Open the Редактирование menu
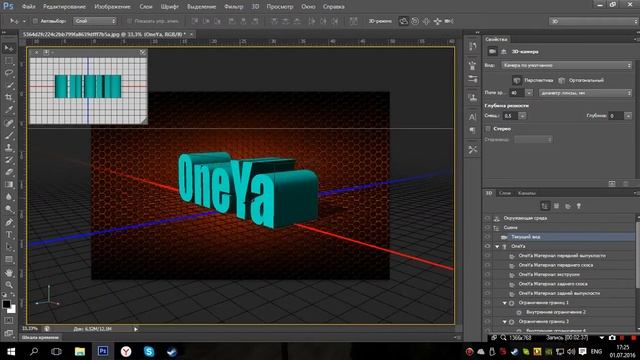The image size is (640, 360). (x=64, y=7)
